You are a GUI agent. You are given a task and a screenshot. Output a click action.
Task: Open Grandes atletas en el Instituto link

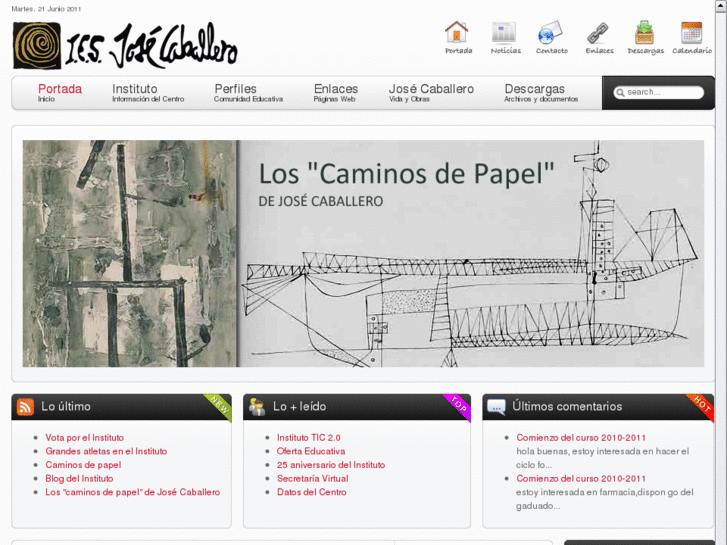tap(106, 451)
